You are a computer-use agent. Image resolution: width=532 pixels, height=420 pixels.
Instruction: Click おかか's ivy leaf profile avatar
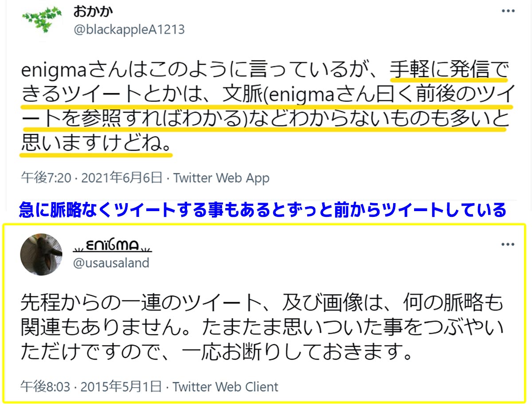pyautogui.click(x=42, y=20)
